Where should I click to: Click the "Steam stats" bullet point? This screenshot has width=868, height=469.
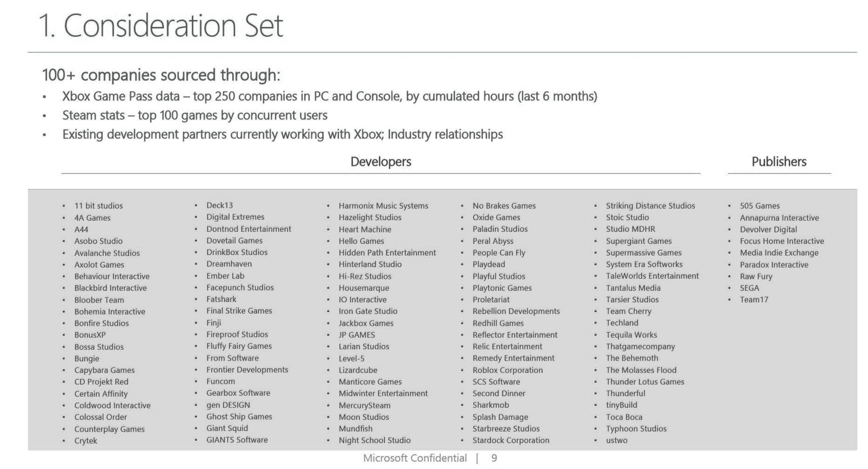pyautogui.click(x=194, y=115)
